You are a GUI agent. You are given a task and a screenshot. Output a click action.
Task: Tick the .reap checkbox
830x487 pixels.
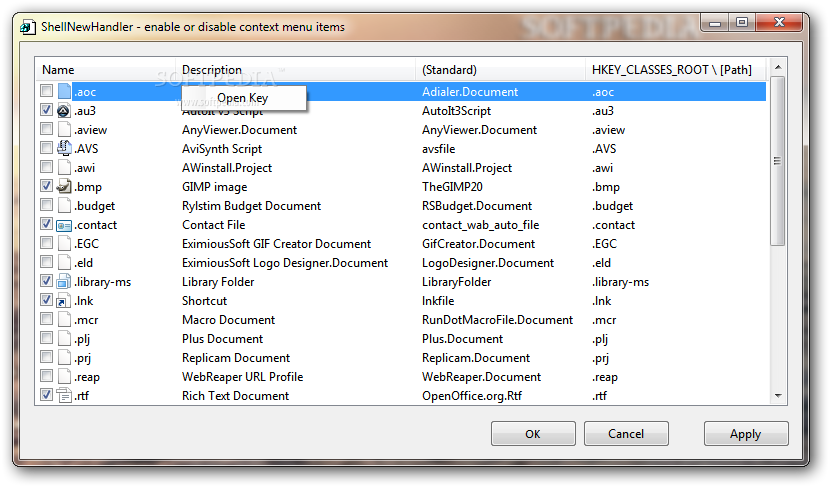(47, 376)
